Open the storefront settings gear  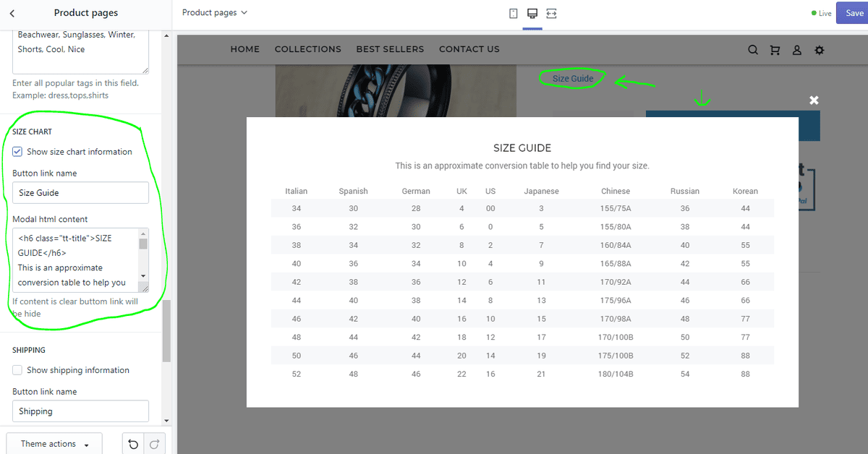[819, 50]
